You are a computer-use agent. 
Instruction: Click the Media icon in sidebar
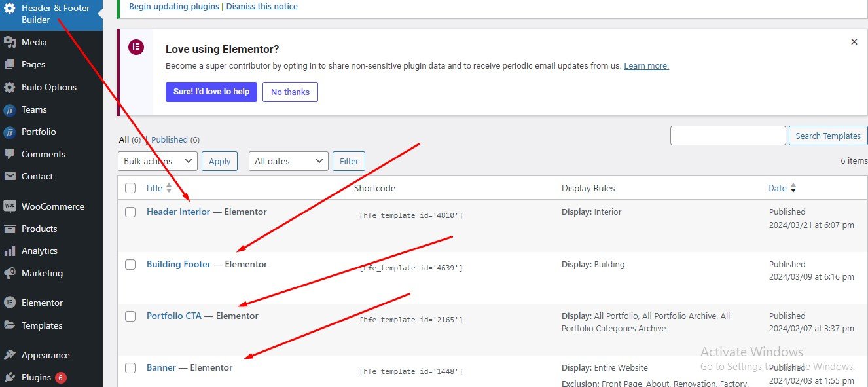click(x=10, y=43)
